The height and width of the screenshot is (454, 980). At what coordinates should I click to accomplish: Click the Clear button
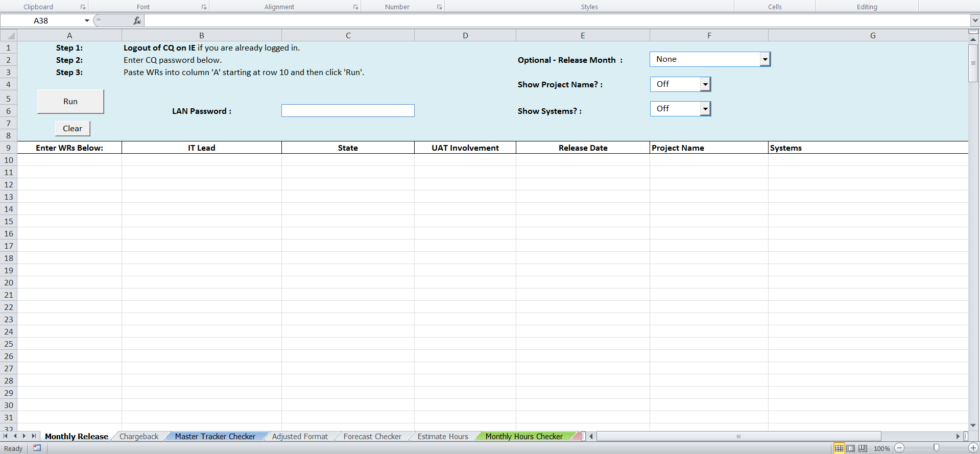(73, 129)
